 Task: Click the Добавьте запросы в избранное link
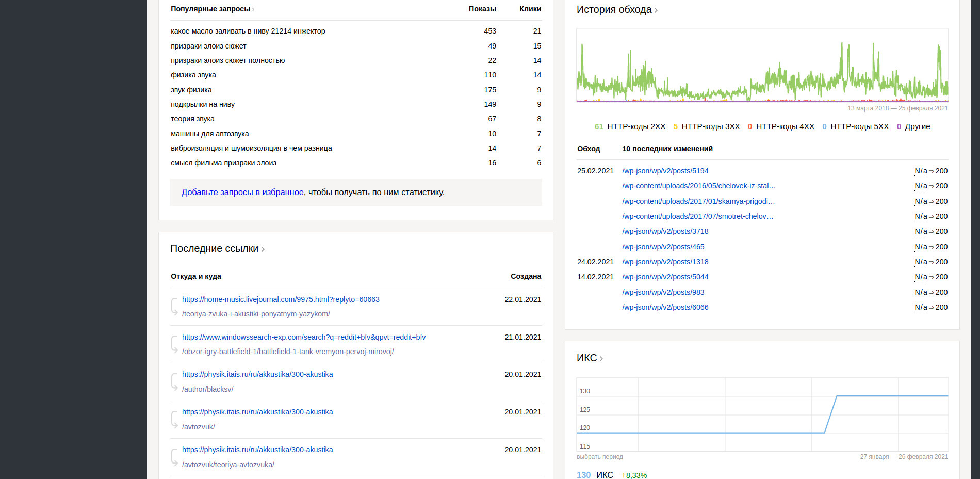click(242, 193)
